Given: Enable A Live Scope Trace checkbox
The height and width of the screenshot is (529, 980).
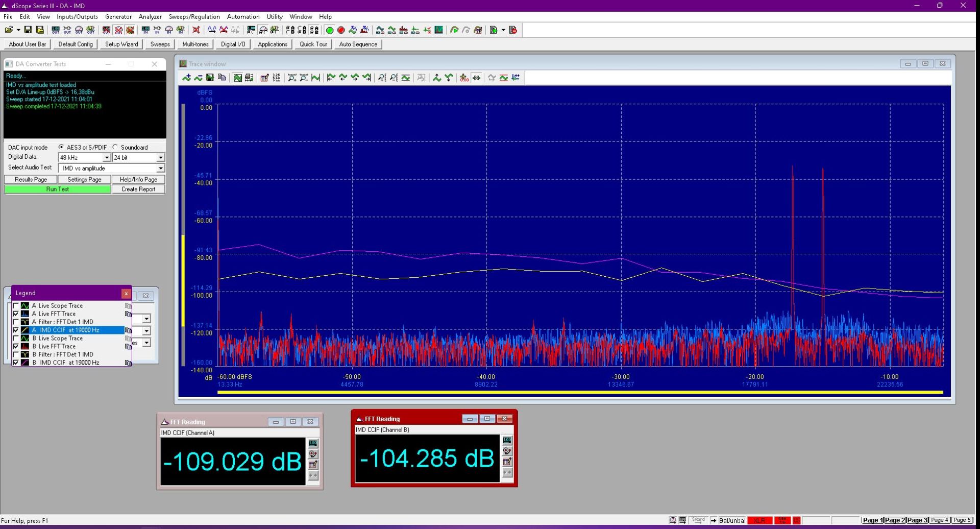Looking at the screenshot, I should tap(16, 306).
